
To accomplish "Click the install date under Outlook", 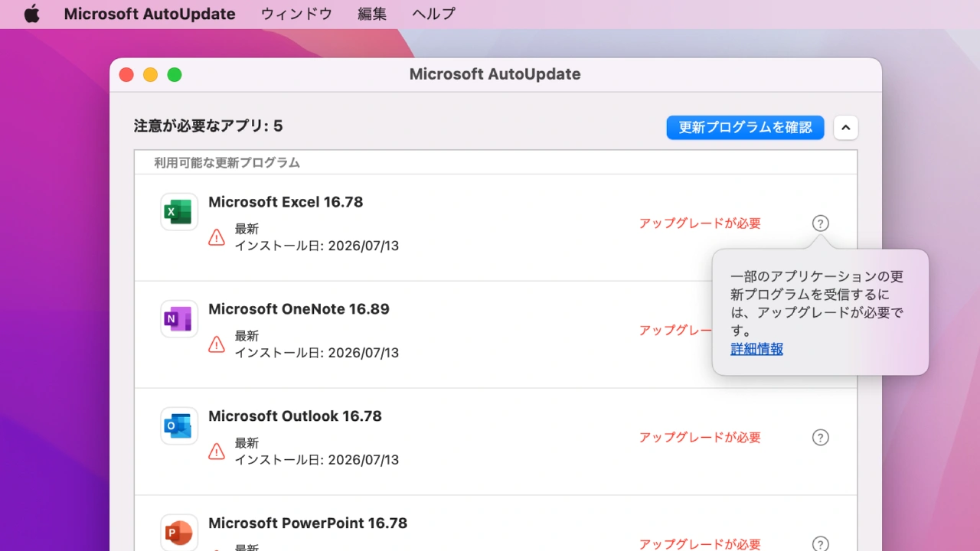I will 316,460.
